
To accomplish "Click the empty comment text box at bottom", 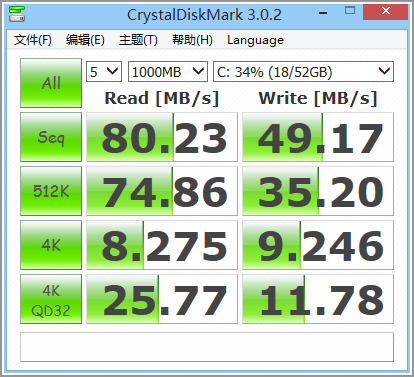I will pyautogui.click(x=207, y=347).
